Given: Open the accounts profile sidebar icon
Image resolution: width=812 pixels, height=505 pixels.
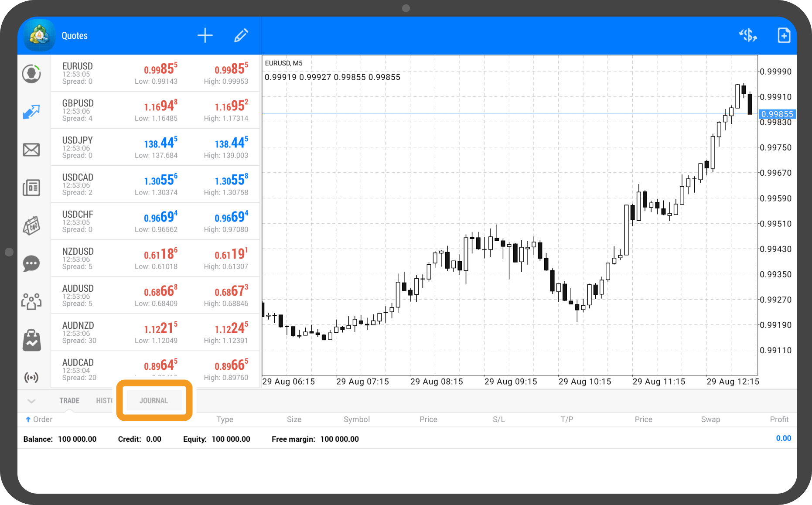Looking at the screenshot, I should tap(31, 74).
